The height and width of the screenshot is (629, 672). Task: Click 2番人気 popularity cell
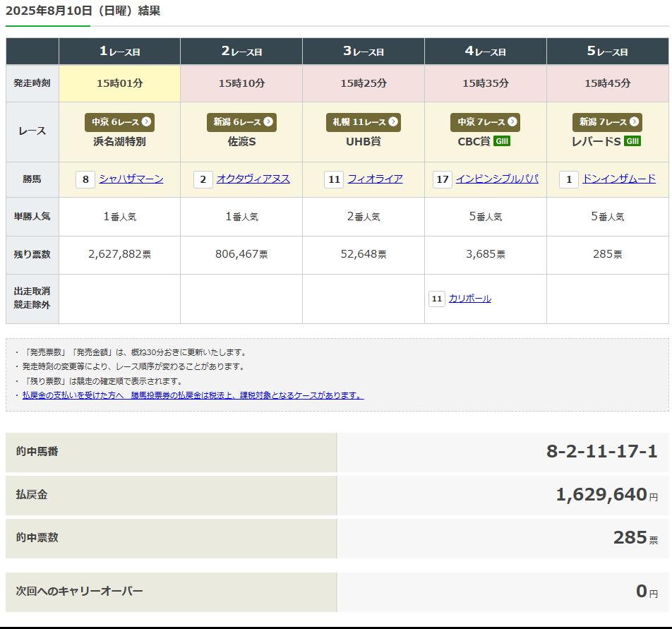[x=364, y=217]
